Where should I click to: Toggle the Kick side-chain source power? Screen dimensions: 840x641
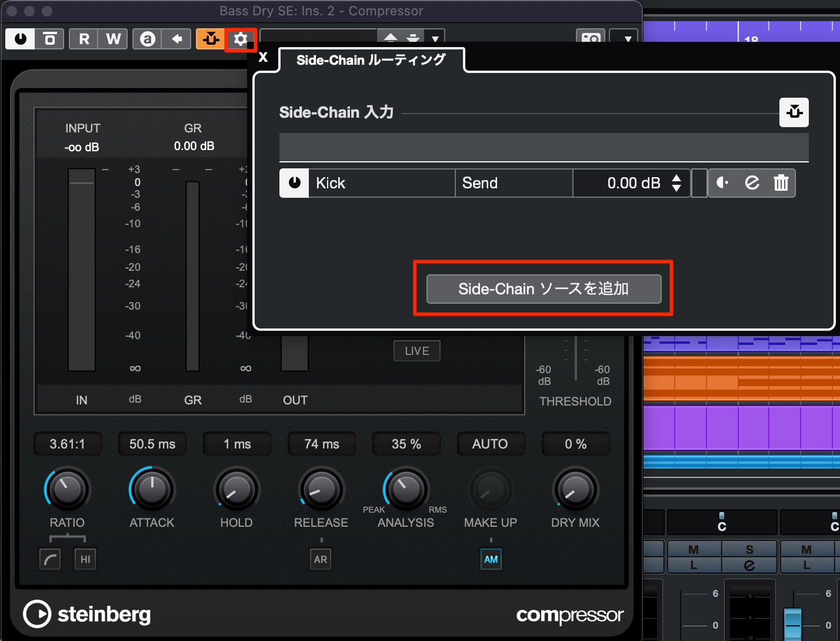point(294,183)
